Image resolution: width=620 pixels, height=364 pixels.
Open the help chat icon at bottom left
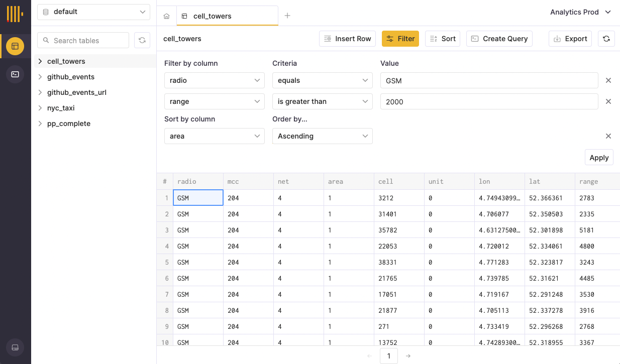pyautogui.click(x=15, y=347)
